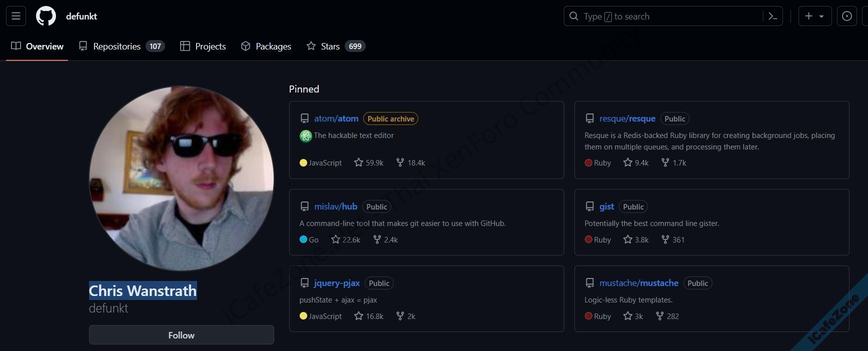Open the hamburger navigation menu
The width and height of the screenshot is (868, 351).
[16, 16]
